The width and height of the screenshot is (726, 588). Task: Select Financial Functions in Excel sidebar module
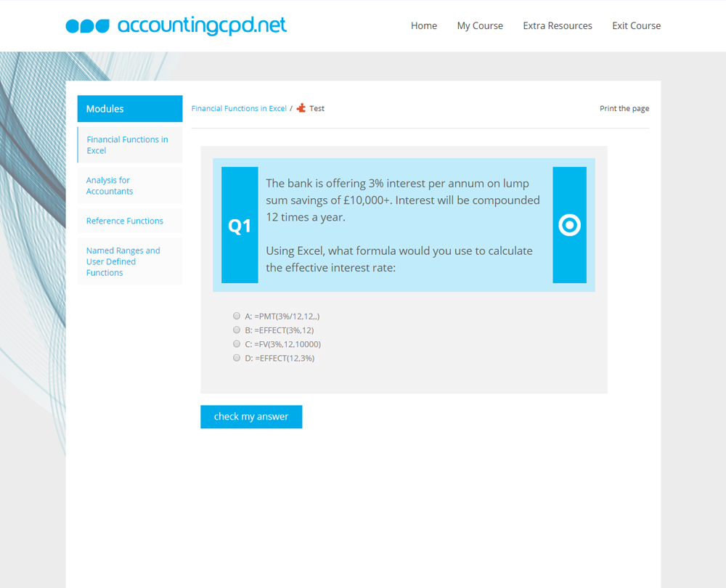pyautogui.click(x=128, y=145)
